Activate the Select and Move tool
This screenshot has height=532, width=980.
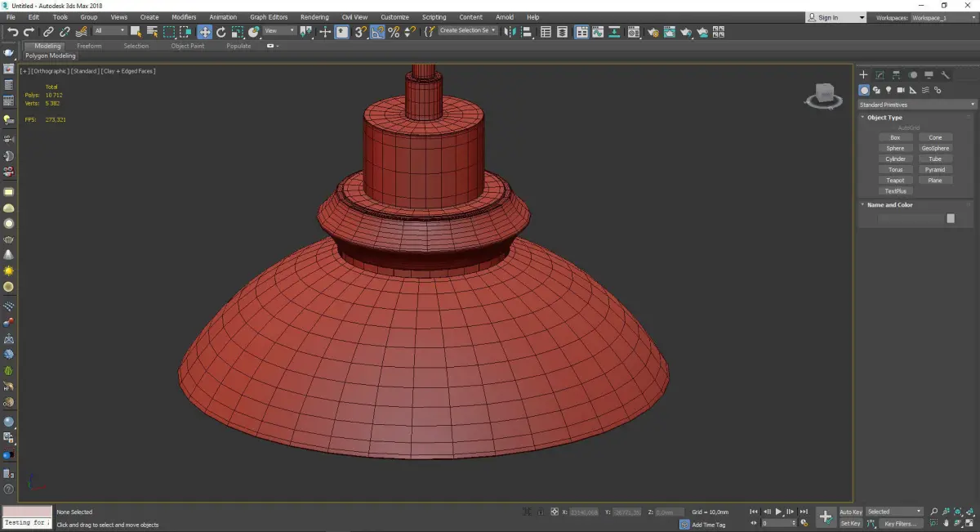click(204, 32)
